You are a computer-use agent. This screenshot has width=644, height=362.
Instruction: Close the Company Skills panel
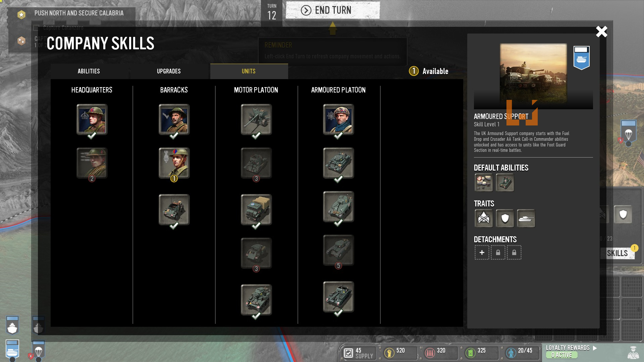point(601,32)
